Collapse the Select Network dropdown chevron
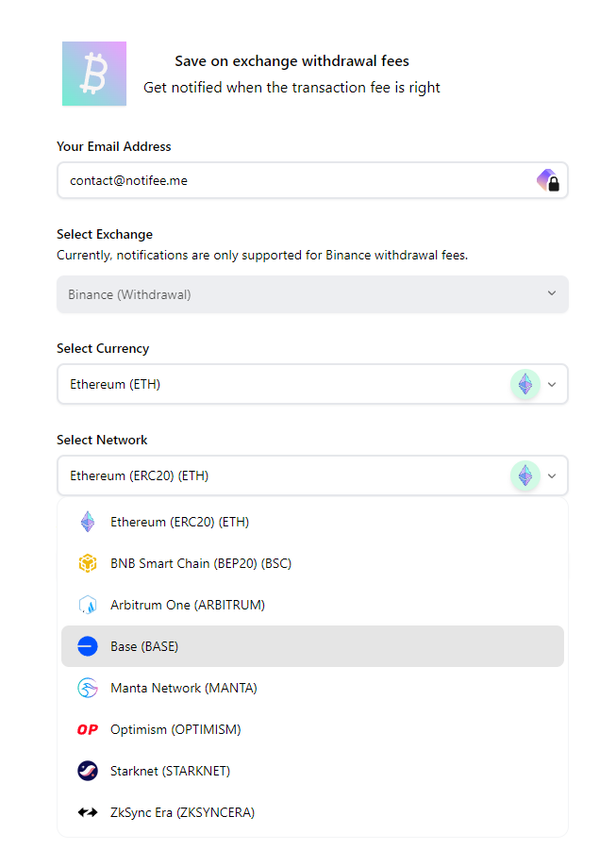Screen dimensions: 616x850 [552, 475]
